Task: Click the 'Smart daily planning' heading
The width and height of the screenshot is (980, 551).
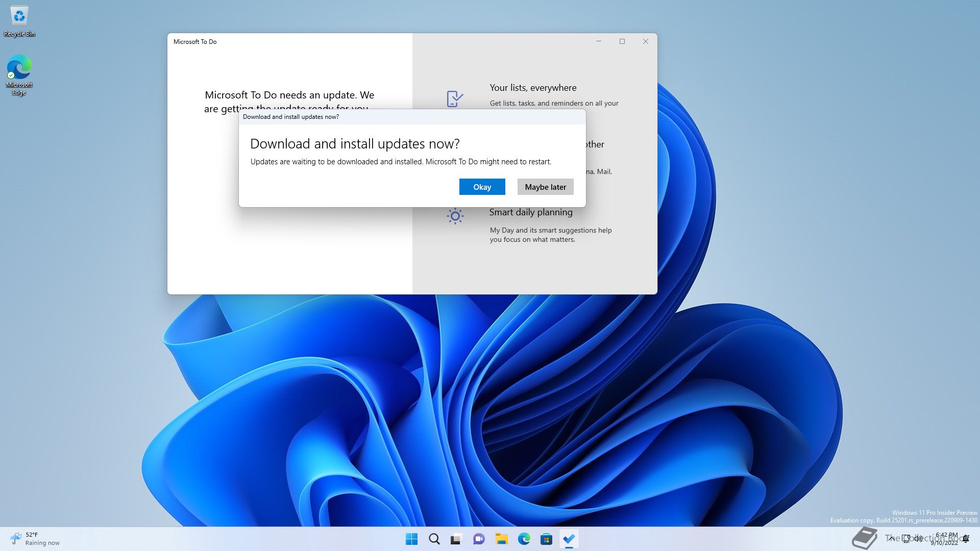Action: pos(531,212)
